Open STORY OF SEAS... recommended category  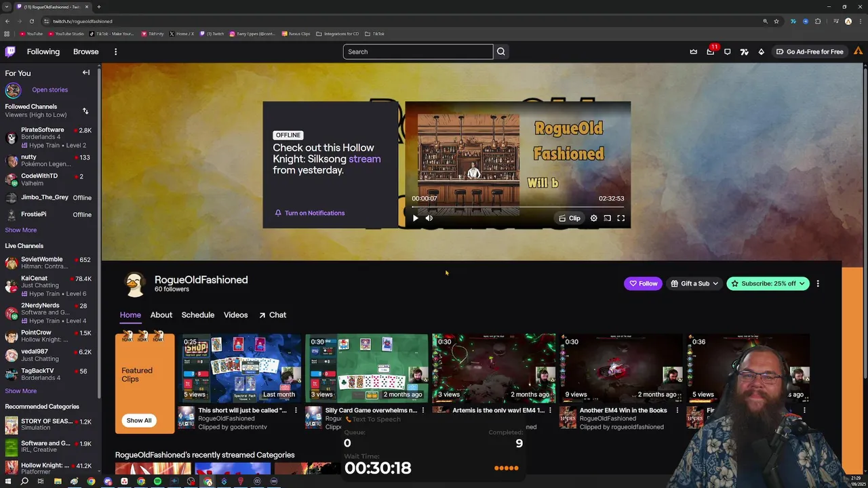49,424
